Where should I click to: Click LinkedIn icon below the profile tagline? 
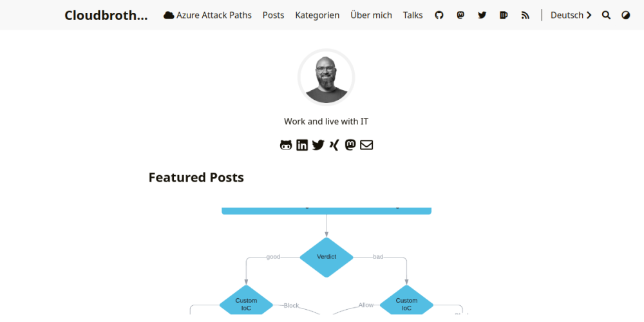tap(302, 145)
